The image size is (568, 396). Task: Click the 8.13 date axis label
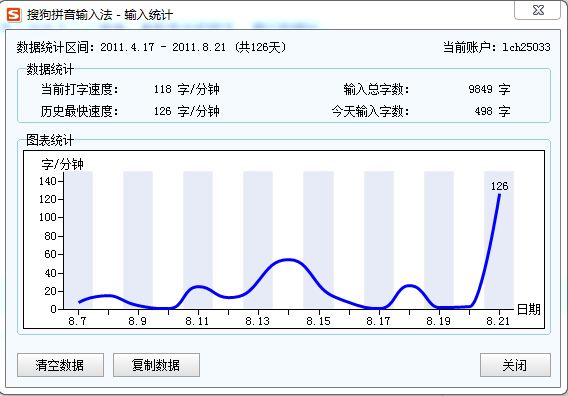258,321
